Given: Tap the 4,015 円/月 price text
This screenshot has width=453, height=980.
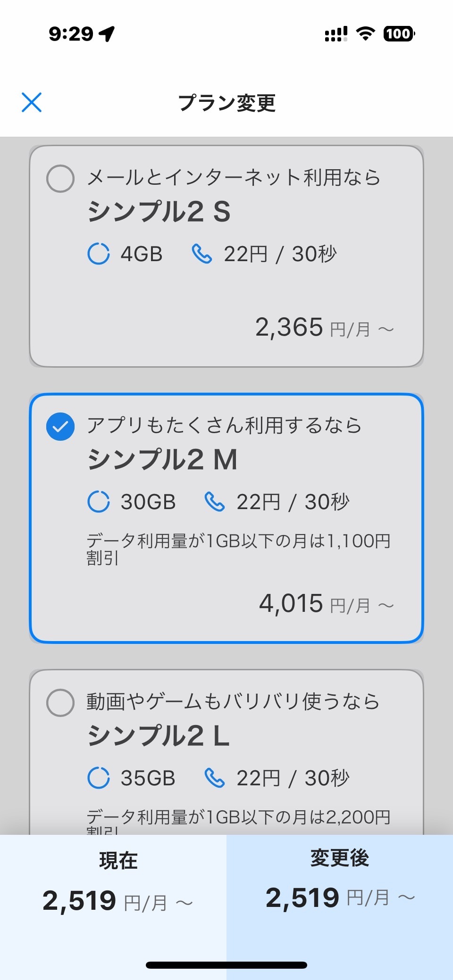Looking at the screenshot, I should click(326, 604).
